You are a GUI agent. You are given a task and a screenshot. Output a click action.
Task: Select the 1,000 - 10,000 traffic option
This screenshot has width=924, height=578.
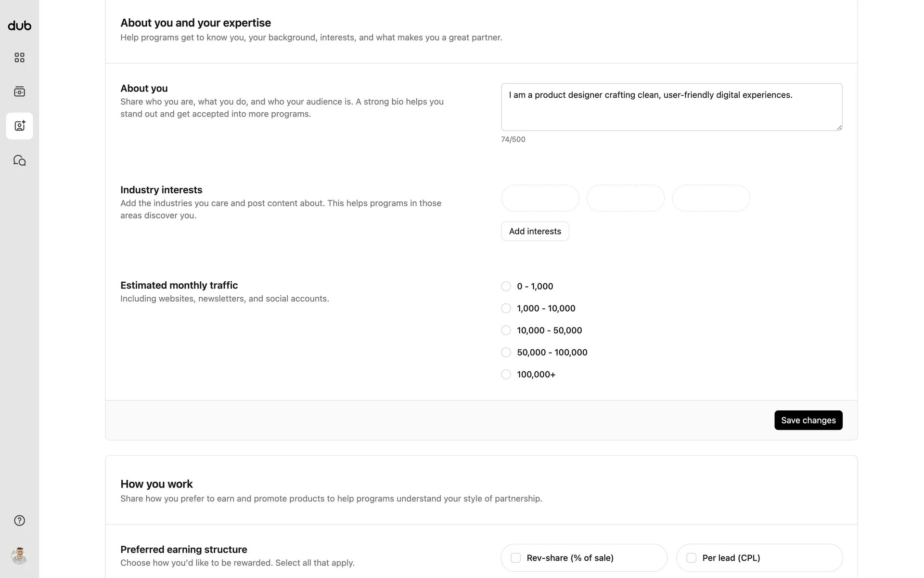click(x=506, y=308)
